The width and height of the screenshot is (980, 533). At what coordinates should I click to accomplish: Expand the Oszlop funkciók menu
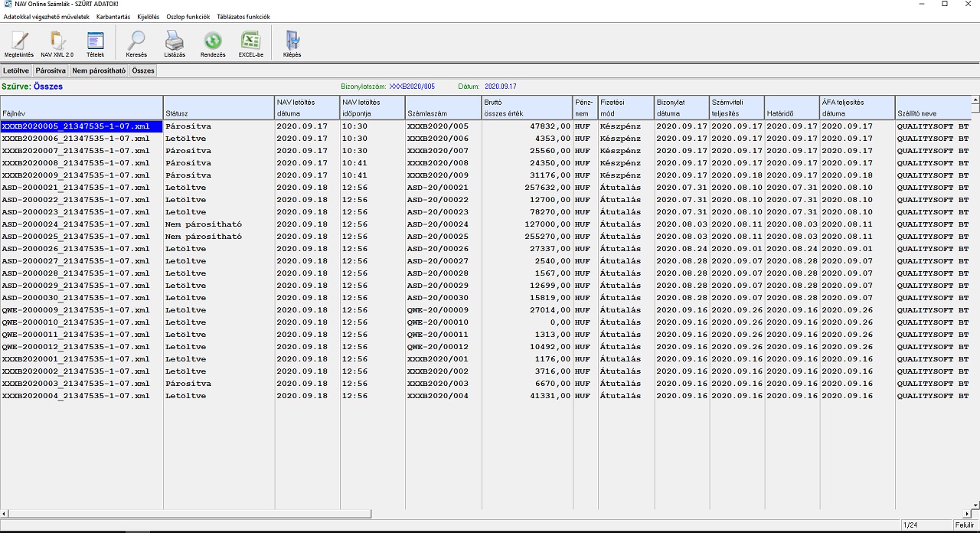[x=188, y=17]
